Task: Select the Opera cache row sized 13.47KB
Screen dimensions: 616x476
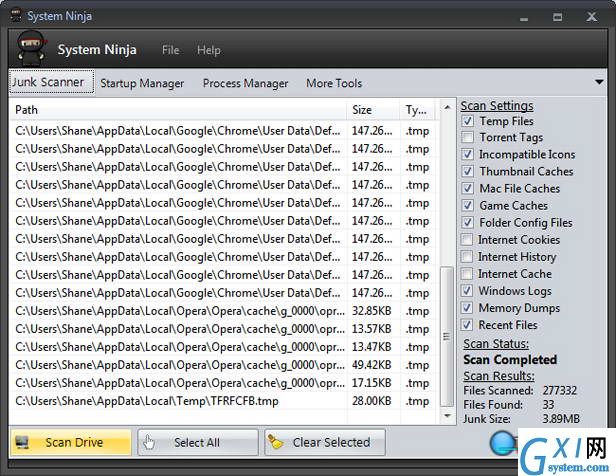Action: click(222, 347)
